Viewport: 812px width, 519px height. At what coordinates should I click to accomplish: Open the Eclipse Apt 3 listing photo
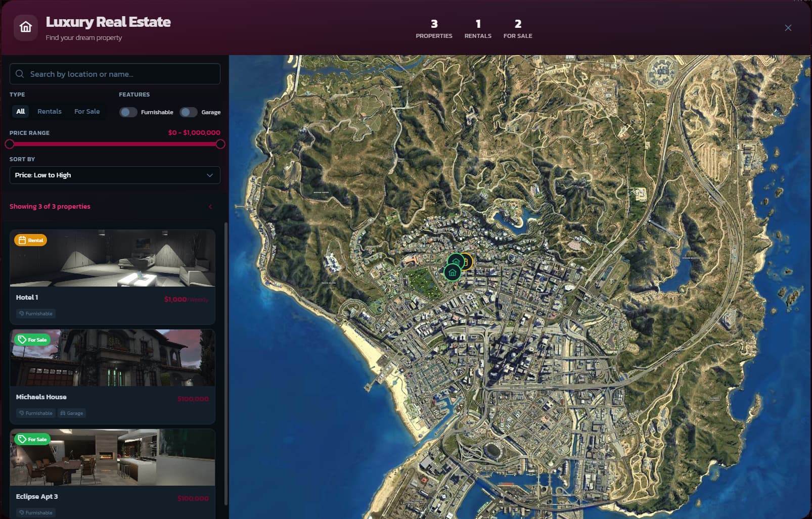112,457
